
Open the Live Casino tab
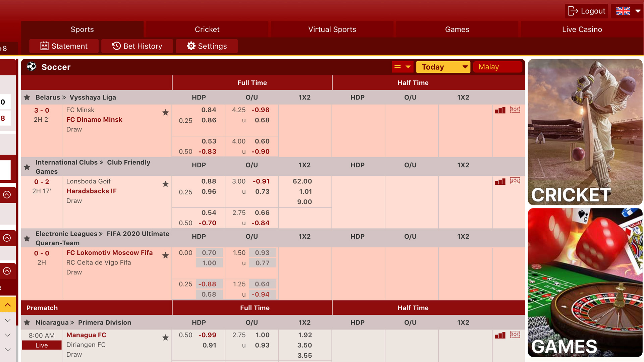tap(582, 29)
